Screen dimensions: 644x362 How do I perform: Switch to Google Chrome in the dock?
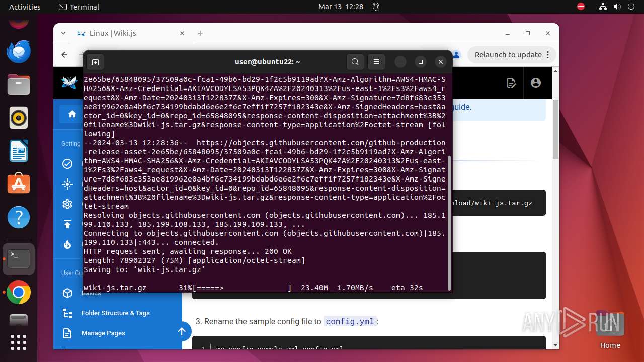[x=19, y=293]
